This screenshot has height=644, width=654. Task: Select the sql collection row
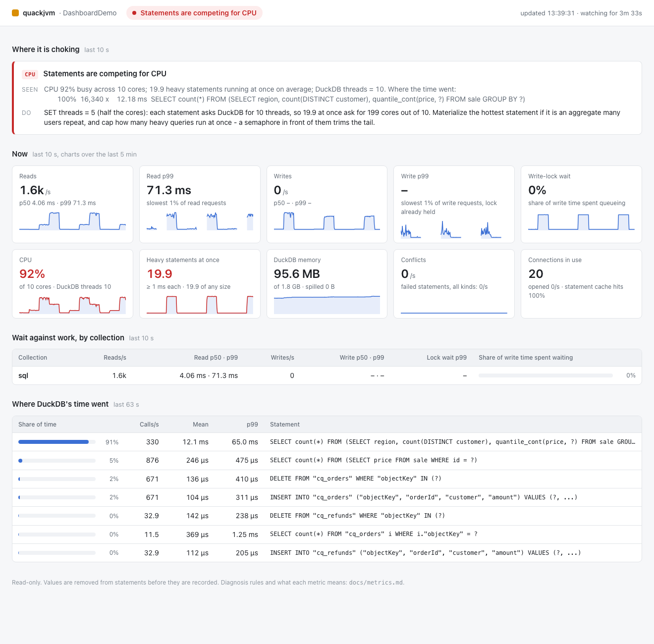(x=327, y=376)
